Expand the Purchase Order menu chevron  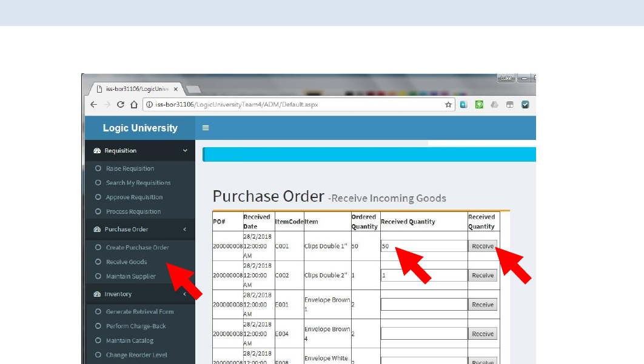[x=185, y=230]
